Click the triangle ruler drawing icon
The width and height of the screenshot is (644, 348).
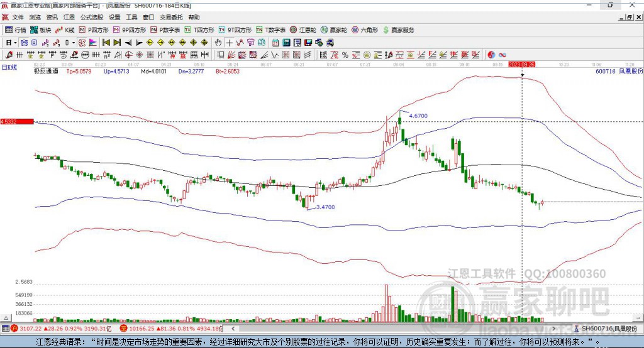[x=118, y=55]
